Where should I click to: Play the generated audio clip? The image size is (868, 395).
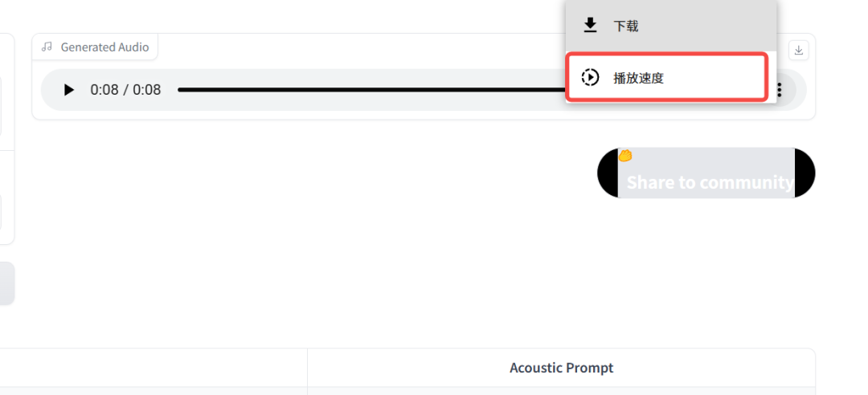click(69, 90)
